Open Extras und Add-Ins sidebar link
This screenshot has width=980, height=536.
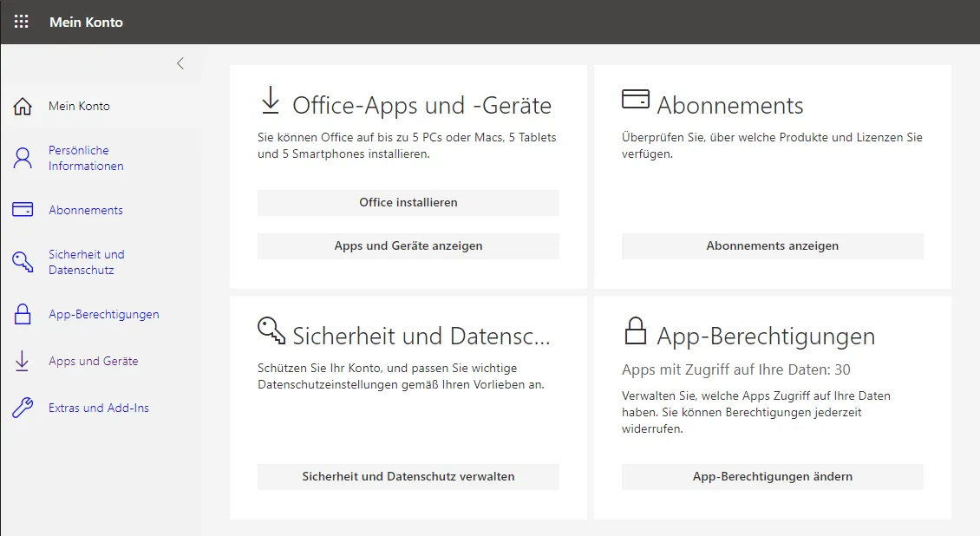[99, 408]
